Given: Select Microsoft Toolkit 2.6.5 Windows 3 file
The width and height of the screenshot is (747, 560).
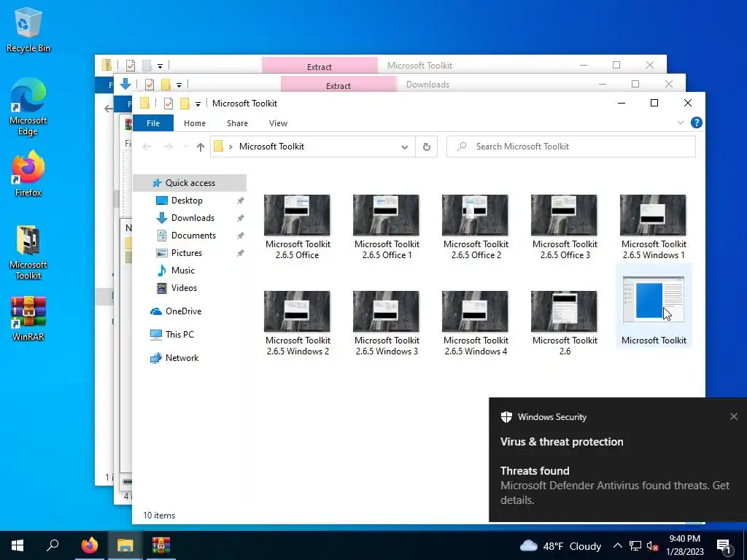Looking at the screenshot, I should [x=386, y=323].
